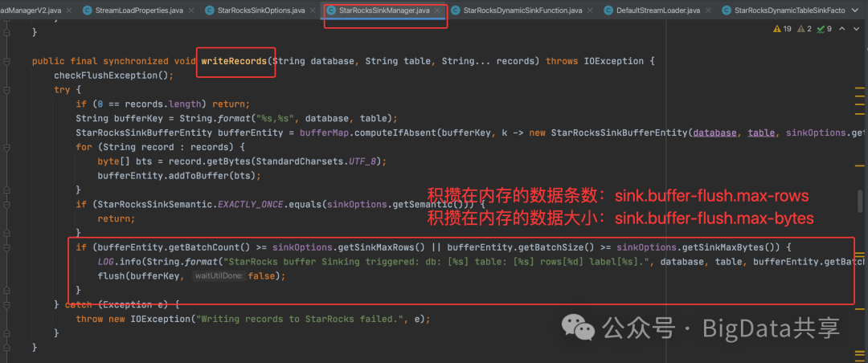Click fold end marker of for loop
The image size is (868, 363).
point(6,190)
